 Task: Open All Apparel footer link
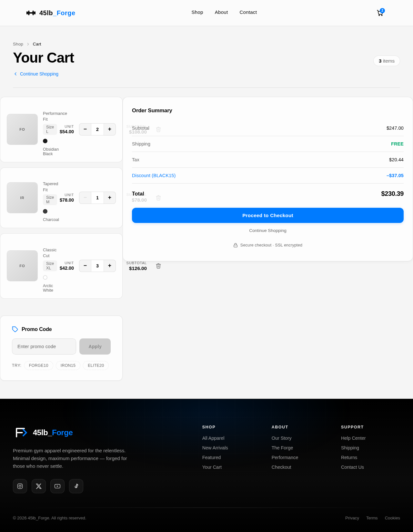[213, 438]
